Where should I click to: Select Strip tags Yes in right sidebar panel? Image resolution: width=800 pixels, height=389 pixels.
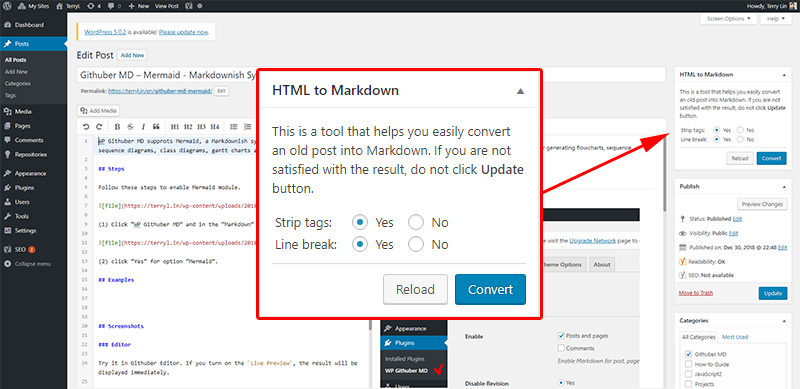pyautogui.click(x=717, y=130)
